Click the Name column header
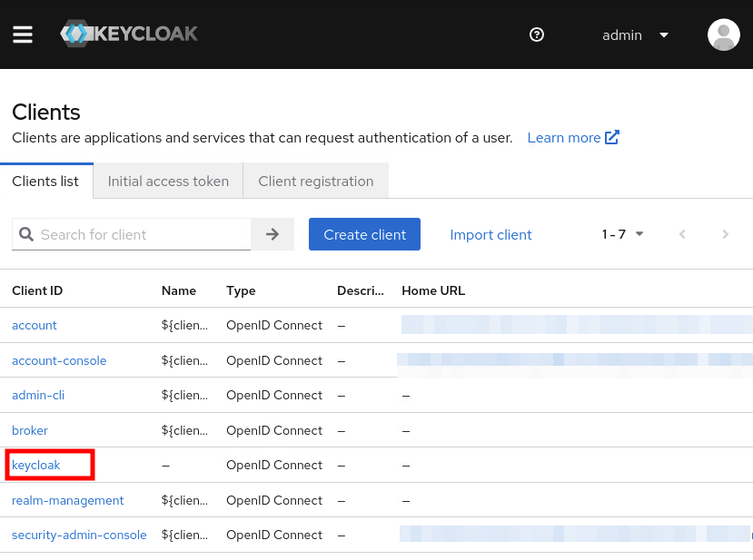 (x=179, y=290)
